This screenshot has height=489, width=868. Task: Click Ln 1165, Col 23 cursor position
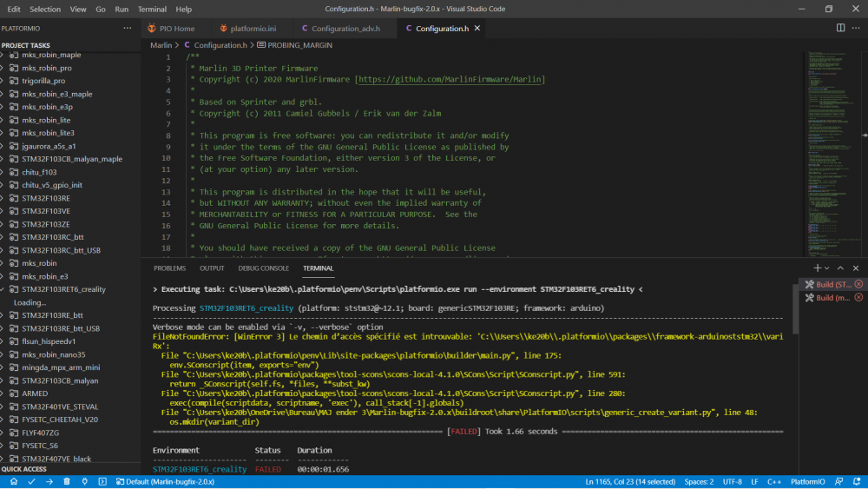tap(630, 482)
